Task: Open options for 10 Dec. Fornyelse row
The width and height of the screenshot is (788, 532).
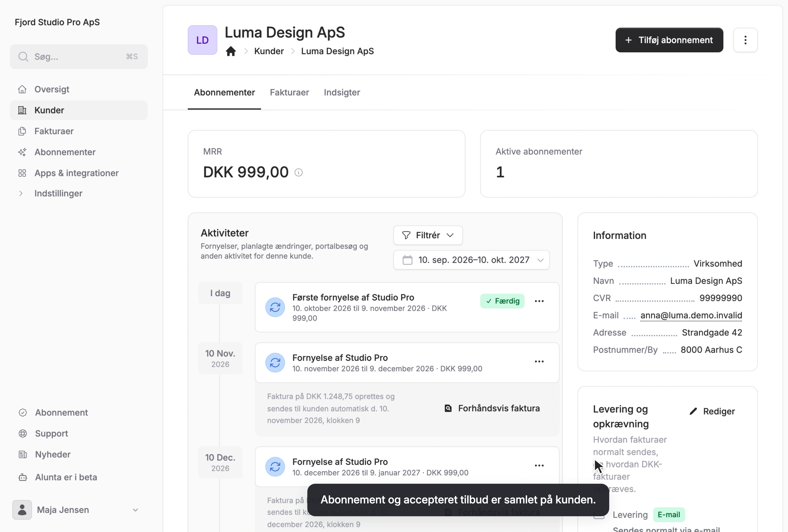Action: 539,465
